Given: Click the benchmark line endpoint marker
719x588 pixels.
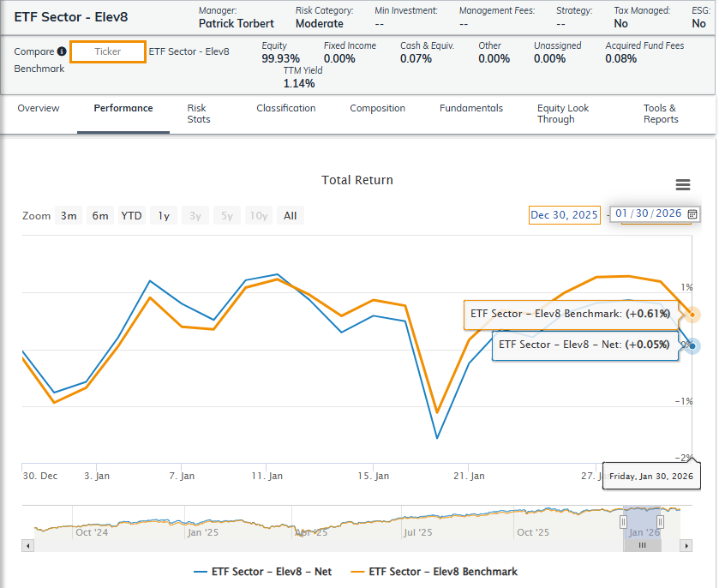Looking at the screenshot, I should coord(692,315).
